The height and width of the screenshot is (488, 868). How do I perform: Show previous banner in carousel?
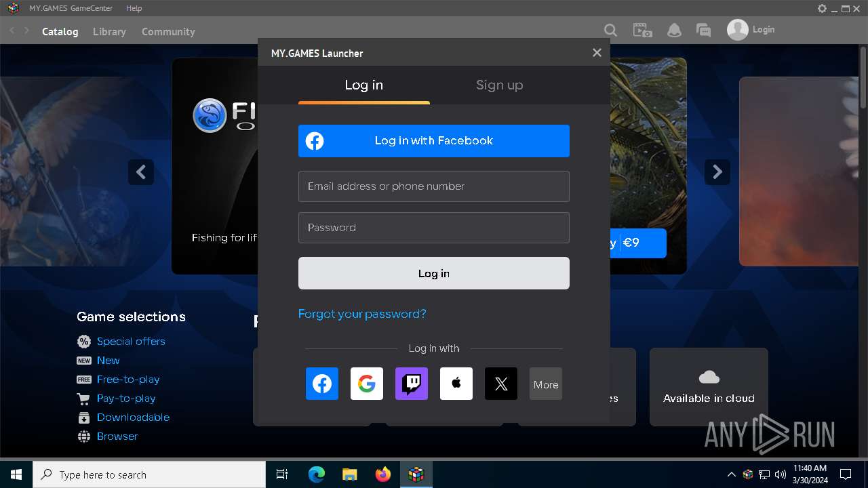(141, 172)
